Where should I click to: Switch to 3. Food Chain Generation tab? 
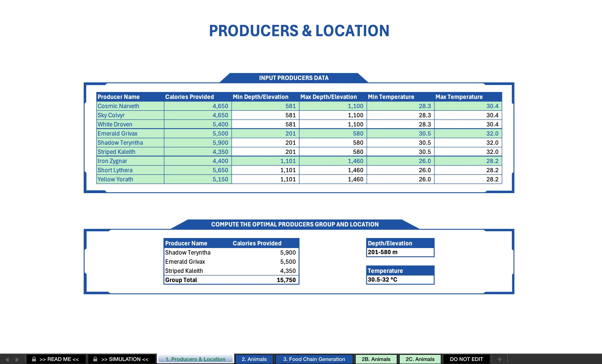pyautogui.click(x=314, y=359)
